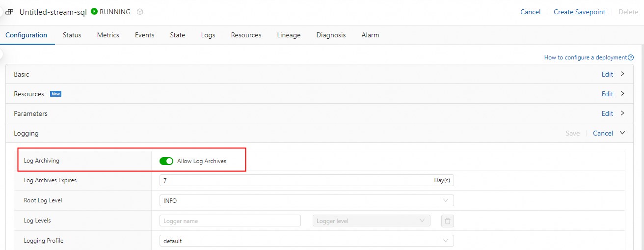
Task: Click the blue New badge beside Resources
Action: [56, 94]
